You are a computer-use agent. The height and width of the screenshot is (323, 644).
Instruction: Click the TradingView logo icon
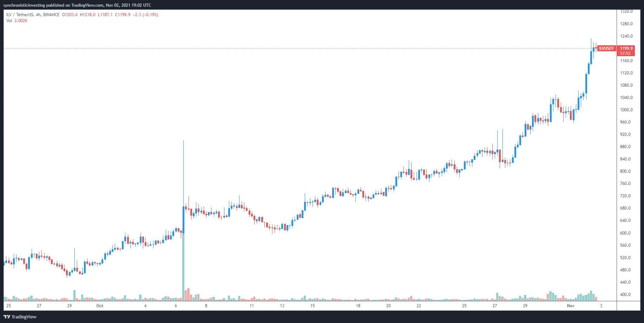(x=7, y=317)
